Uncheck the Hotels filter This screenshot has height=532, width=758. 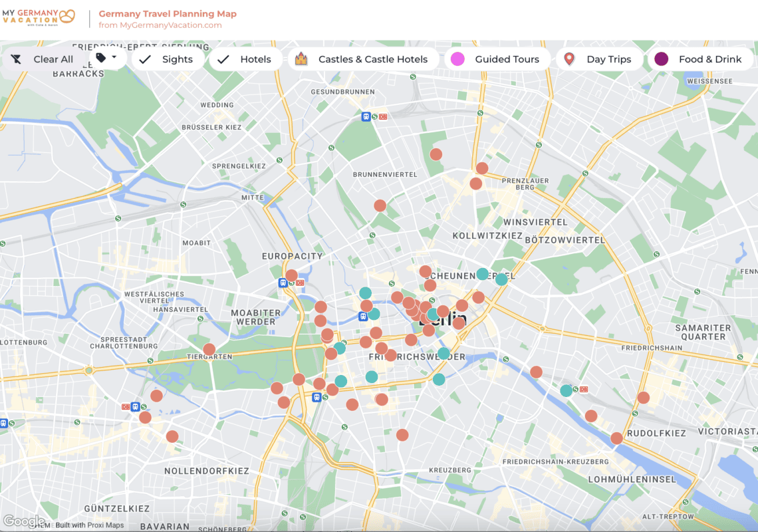pyautogui.click(x=247, y=59)
